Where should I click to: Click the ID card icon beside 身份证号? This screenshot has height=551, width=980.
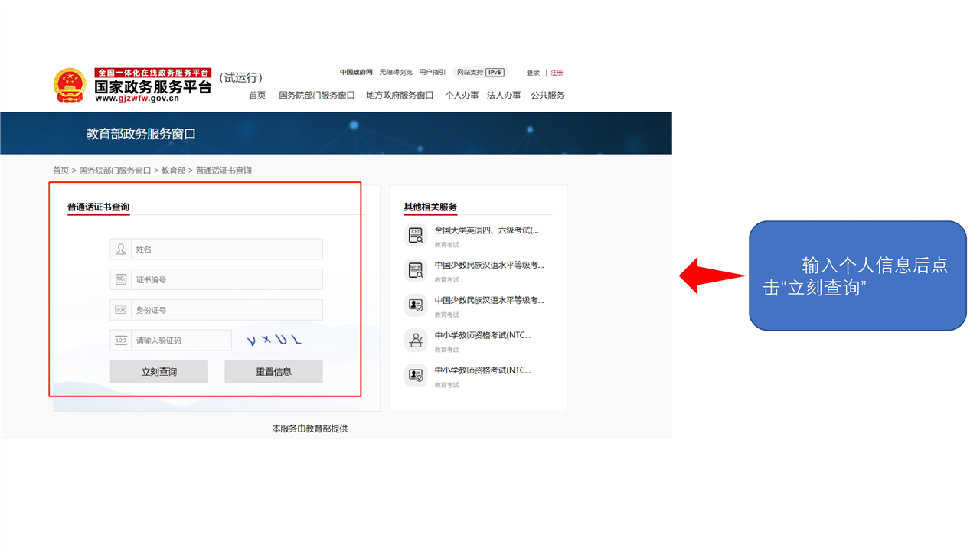point(121,310)
